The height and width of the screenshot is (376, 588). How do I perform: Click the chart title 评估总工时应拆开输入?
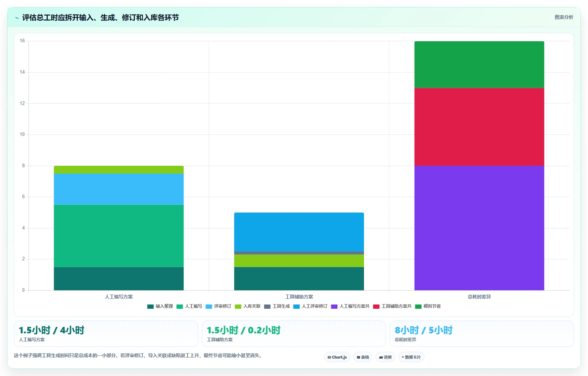pos(100,18)
